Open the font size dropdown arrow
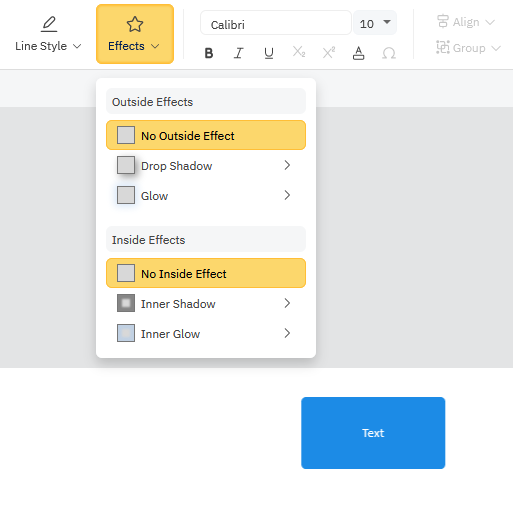The height and width of the screenshot is (509, 513). tap(387, 22)
